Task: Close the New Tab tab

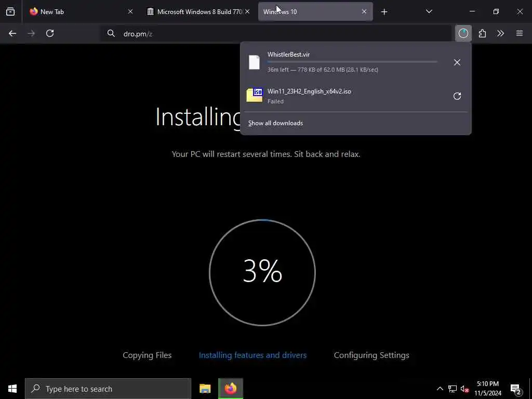Action: click(130, 11)
